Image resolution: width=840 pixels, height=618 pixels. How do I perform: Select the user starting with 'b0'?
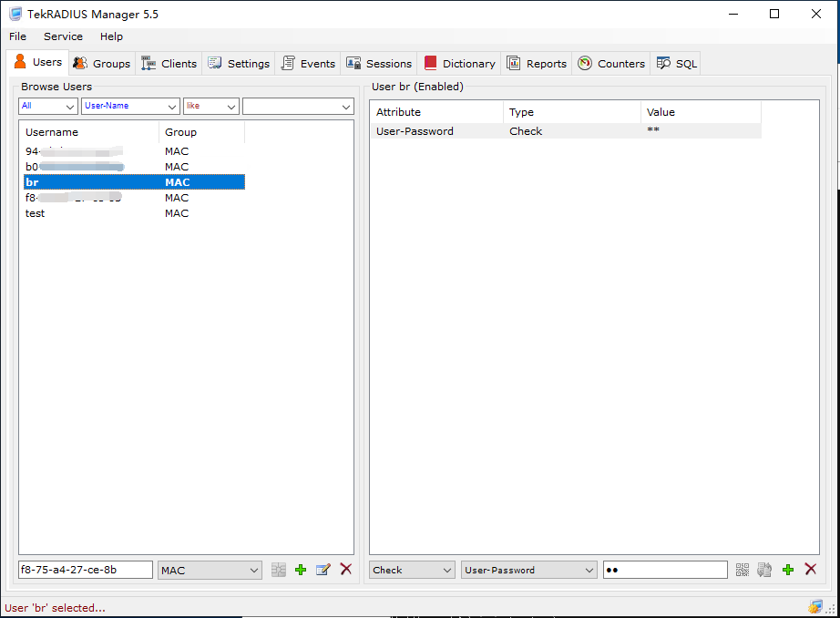(x=135, y=167)
